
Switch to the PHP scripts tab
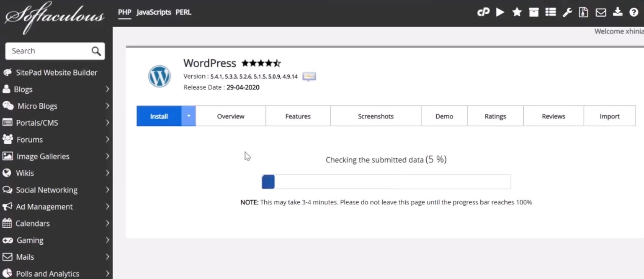pos(124,12)
